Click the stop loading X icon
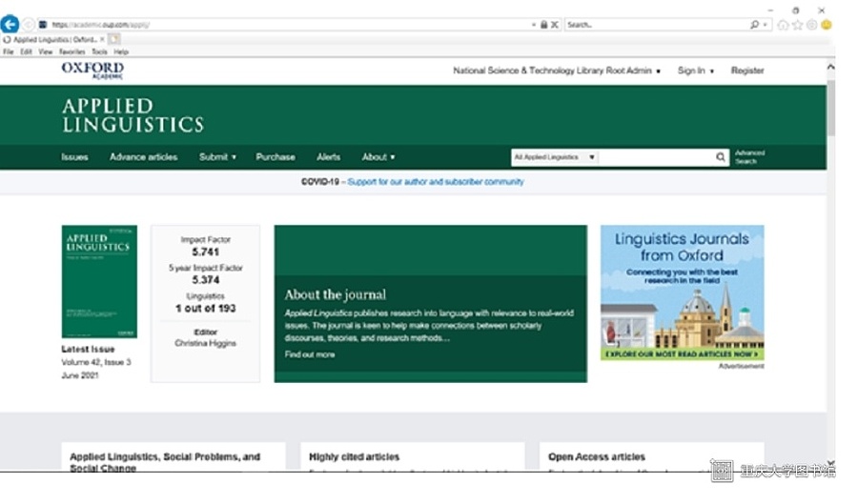858x504 pixels. [554, 25]
